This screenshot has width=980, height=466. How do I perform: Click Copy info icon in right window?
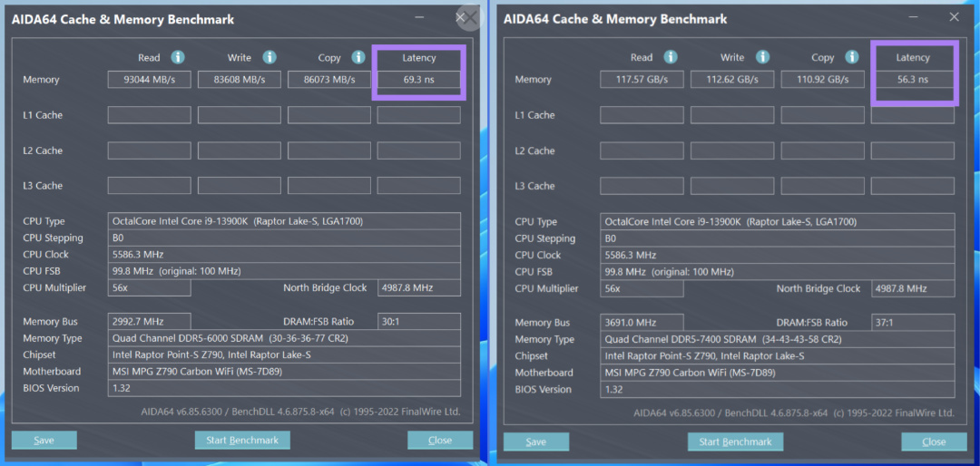click(852, 57)
